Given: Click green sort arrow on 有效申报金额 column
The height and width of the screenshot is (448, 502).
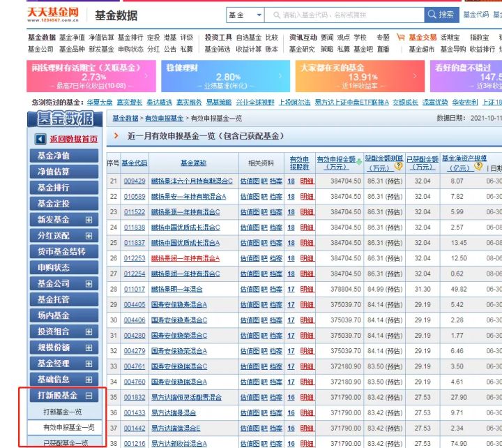Looking at the screenshot, I should click(359, 162).
